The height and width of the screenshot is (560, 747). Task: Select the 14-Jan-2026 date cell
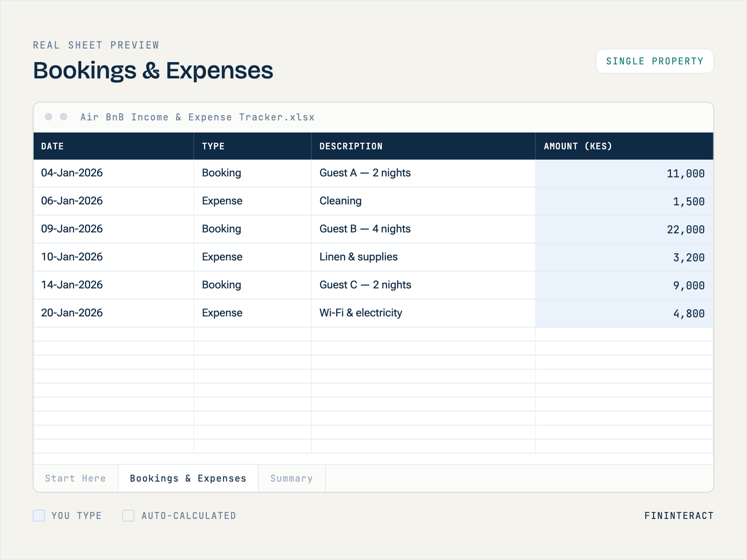(x=113, y=285)
